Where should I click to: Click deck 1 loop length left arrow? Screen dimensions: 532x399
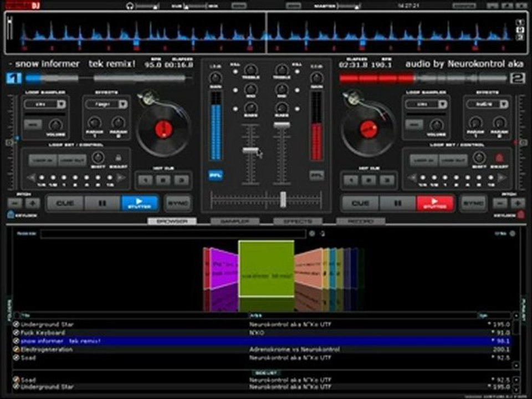click(x=31, y=177)
